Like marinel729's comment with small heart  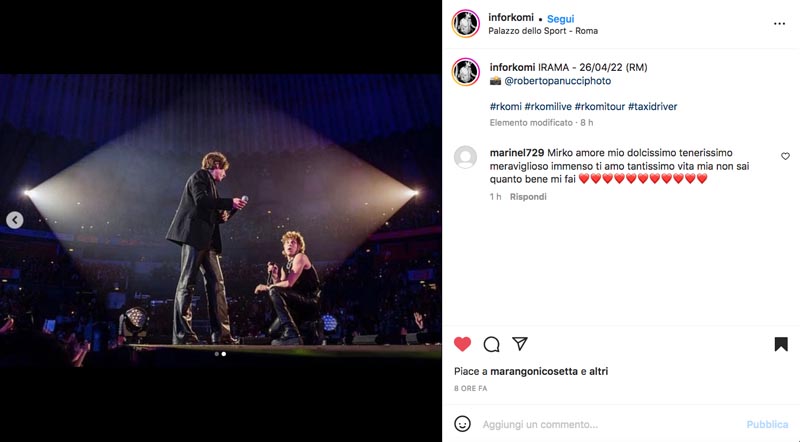(x=785, y=156)
